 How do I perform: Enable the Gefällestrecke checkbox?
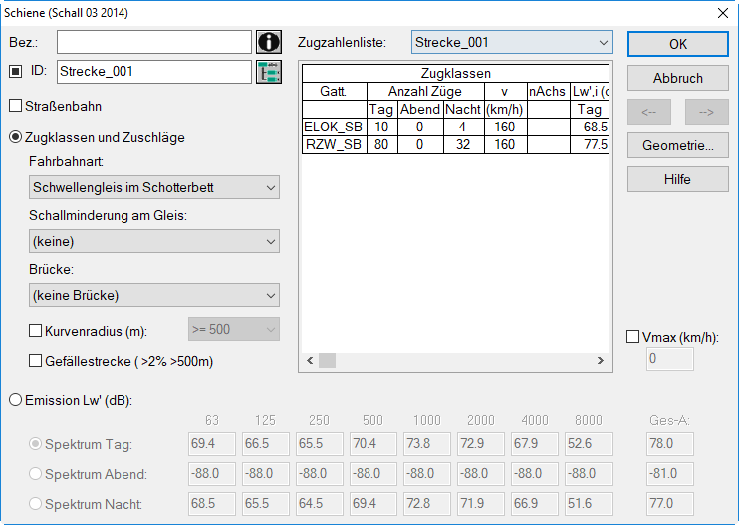(35, 361)
